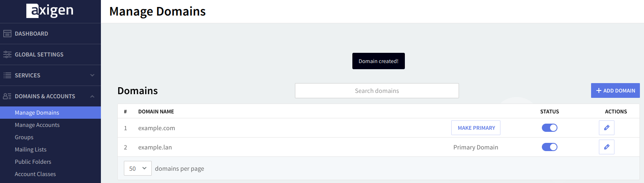Select Groups in the sidebar
The height and width of the screenshot is (183, 644).
24,137
